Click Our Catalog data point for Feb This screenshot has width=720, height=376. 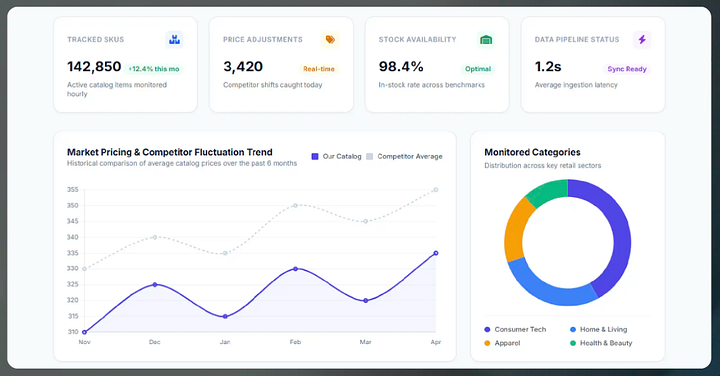click(x=295, y=269)
